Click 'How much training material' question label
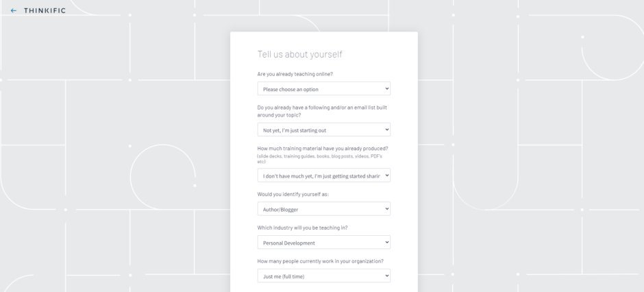644x292 pixels. click(323, 149)
